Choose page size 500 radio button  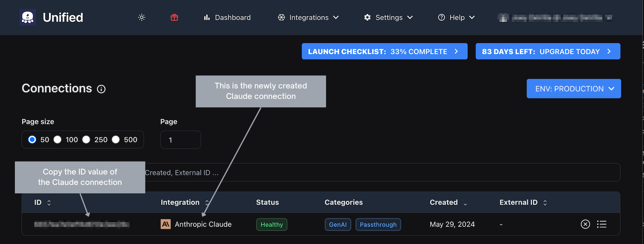coord(116,139)
